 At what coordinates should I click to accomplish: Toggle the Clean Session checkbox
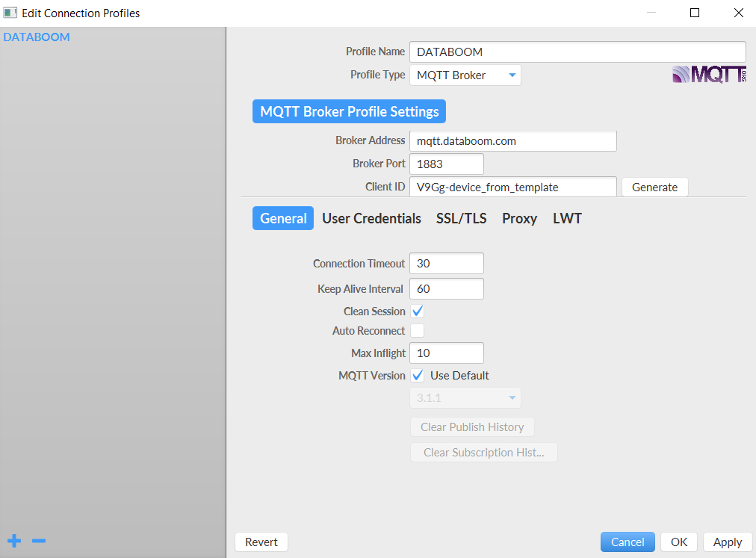(418, 311)
